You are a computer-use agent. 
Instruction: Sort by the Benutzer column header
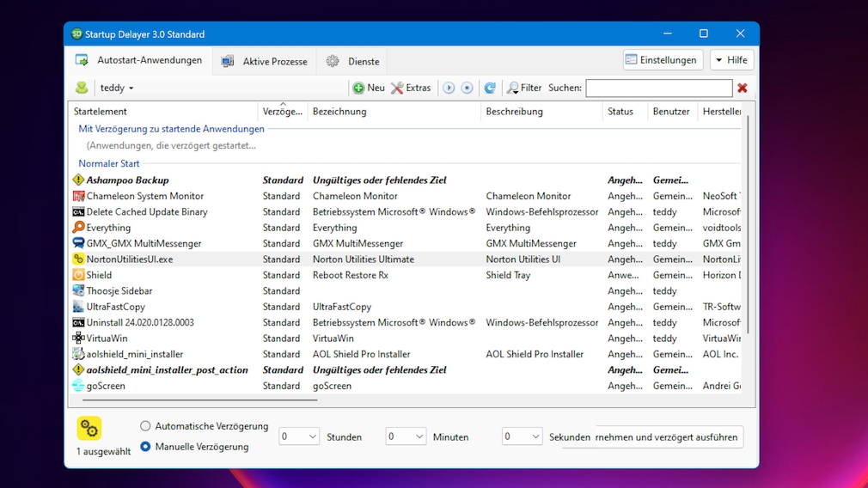click(672, 111)
